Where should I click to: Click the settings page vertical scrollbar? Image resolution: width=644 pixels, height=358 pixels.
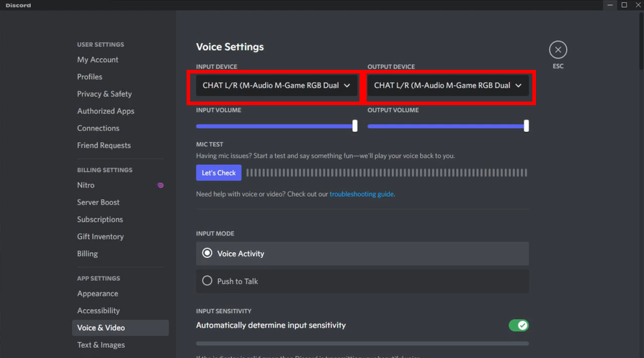(x=642, y=41)
